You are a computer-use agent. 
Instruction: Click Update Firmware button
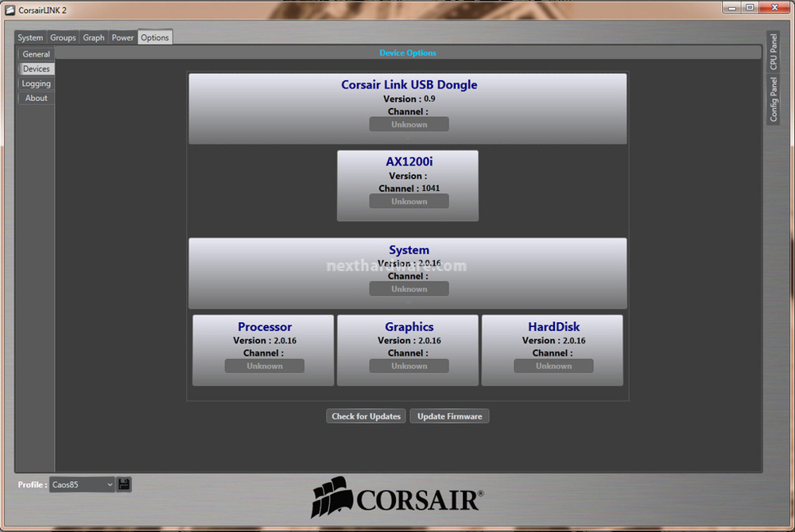[x=450, y=416]
